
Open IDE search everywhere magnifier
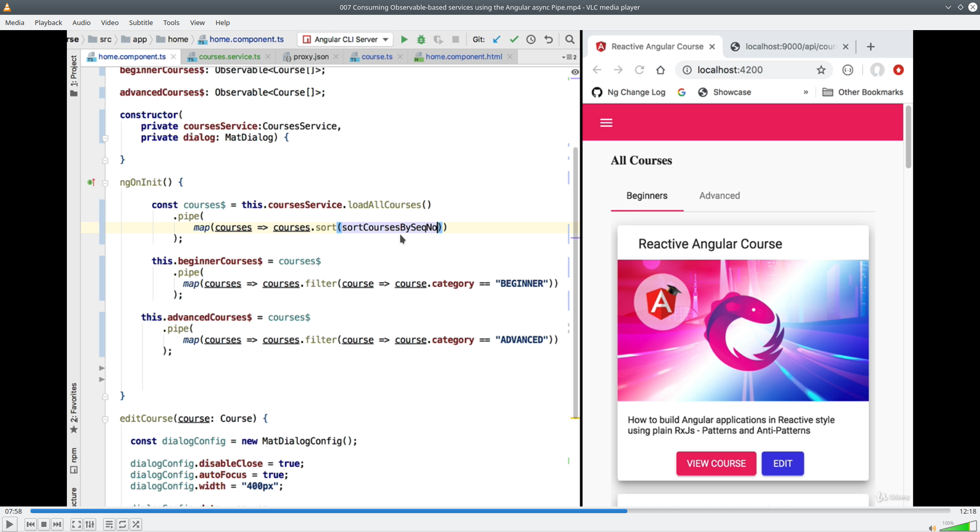(x=570, y=39)
